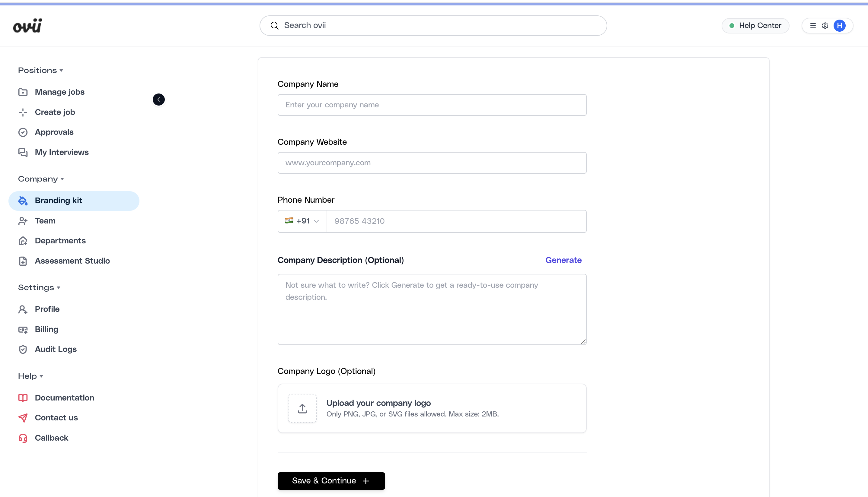Click the Approvals checkmark icon
The height and width of the screenshot is (497, 868).
click(23, 132)
